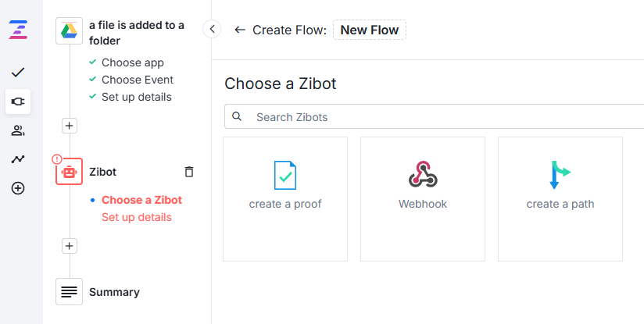Add a step above Summary
The image size is (644, 324).
point(70,246)
